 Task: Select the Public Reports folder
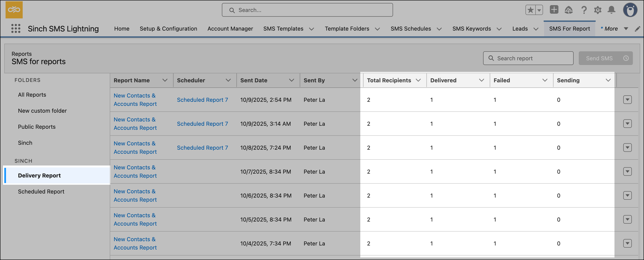[37, 127]
